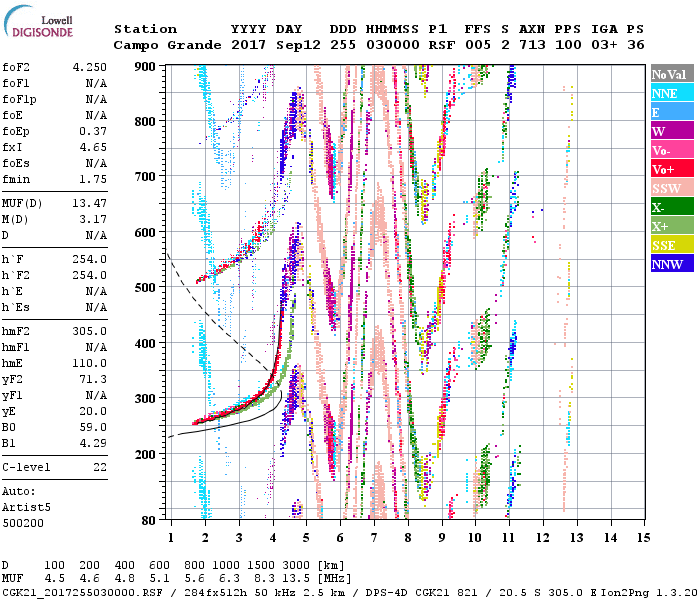Select the Vo+ red legend swatch
The height and width of the screenshot is (600, 700).
[672, 169]
